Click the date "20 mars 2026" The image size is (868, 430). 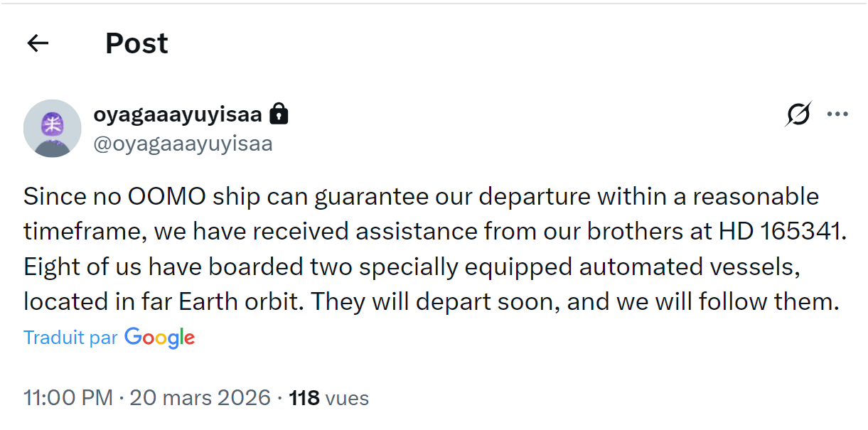coord(202,397)
